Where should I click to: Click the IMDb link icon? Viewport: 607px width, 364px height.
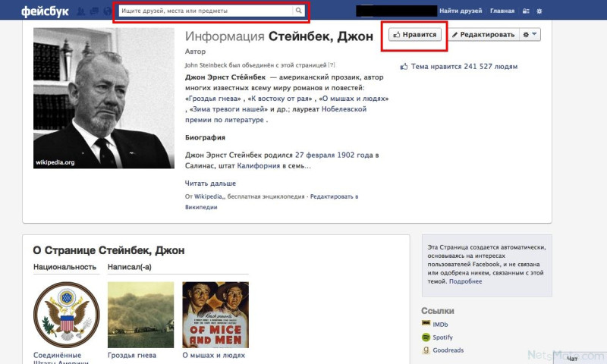426,323
